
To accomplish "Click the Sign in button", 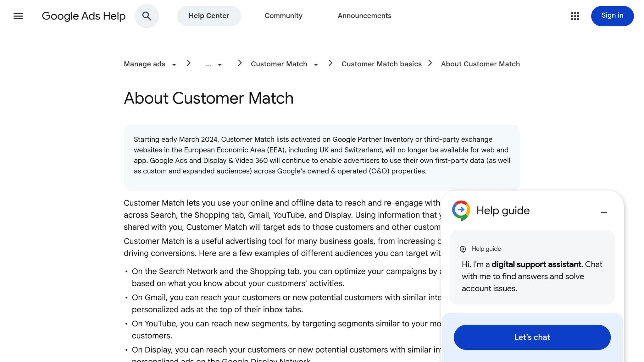I will [x=612, y=16].
